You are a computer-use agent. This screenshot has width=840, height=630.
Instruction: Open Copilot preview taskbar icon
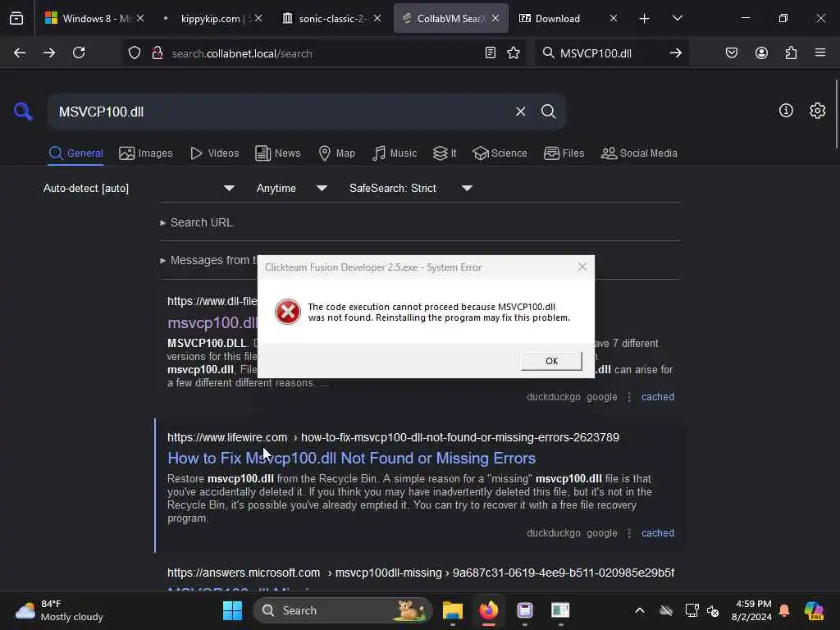click(x=814, y=610)
